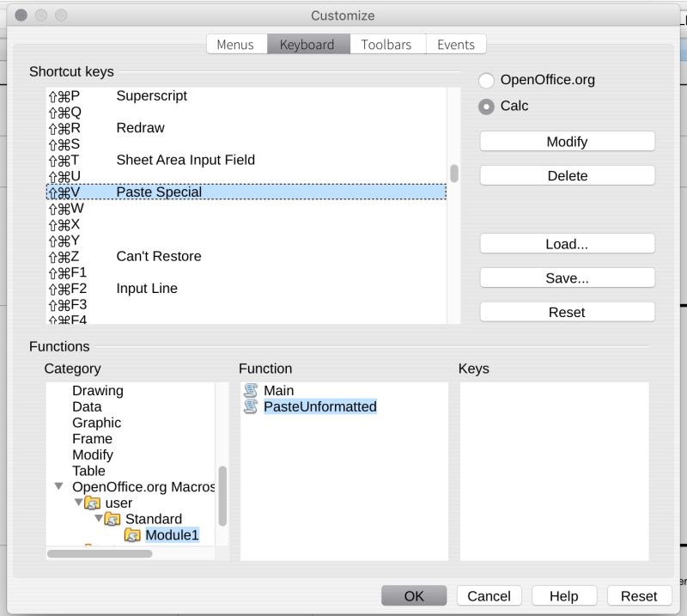Open the Events tab

pyautogui.click(x=456, y=44)
